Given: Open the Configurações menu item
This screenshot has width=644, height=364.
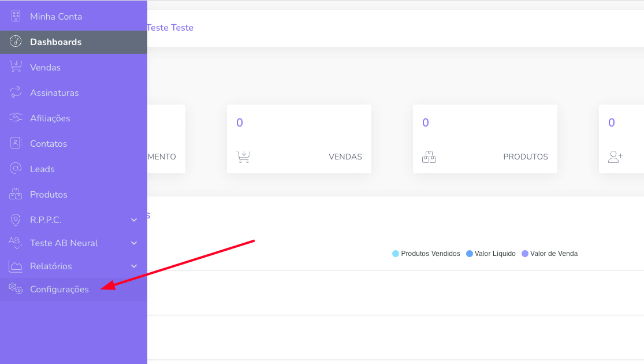Looking at the screenshot, I should click(59, 289).
